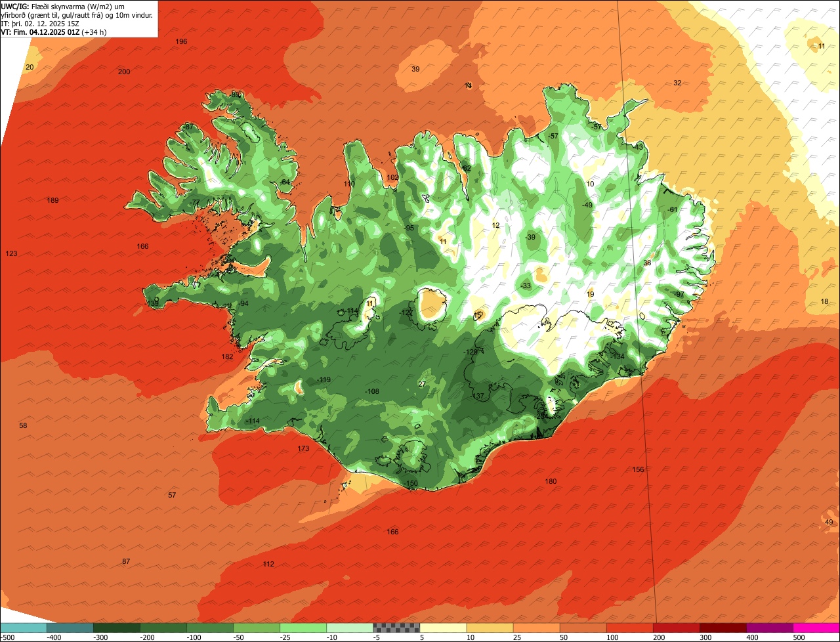Click the map value '-49' in northeast Iceland
Screen dimensions: 840x642
pos(587,205)
